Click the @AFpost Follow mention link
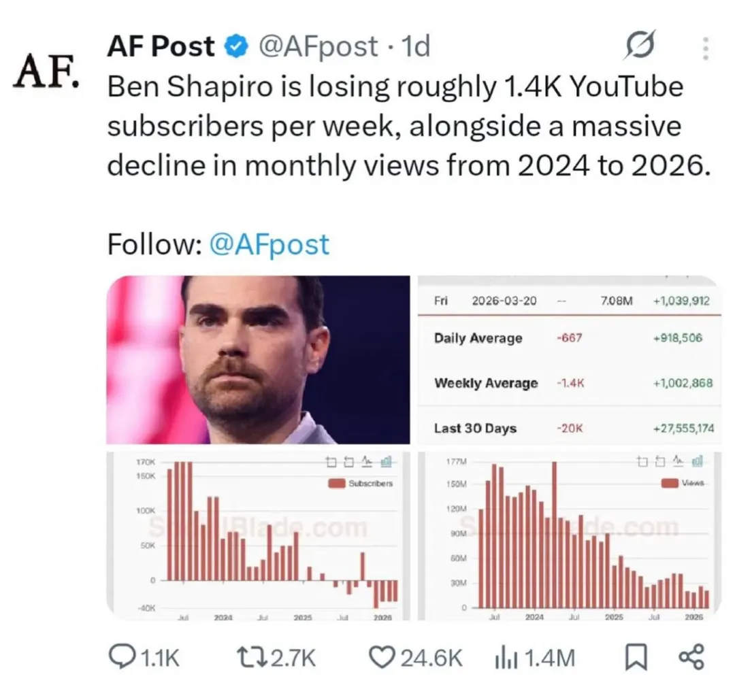735x700 pixels. pos(269,245)
